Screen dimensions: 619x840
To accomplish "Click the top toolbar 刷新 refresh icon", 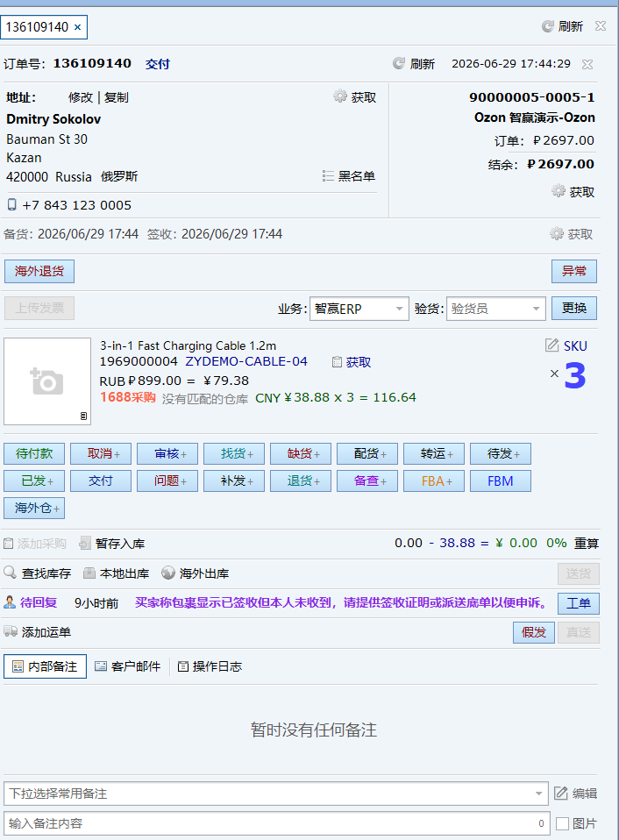I will (547, 26).
